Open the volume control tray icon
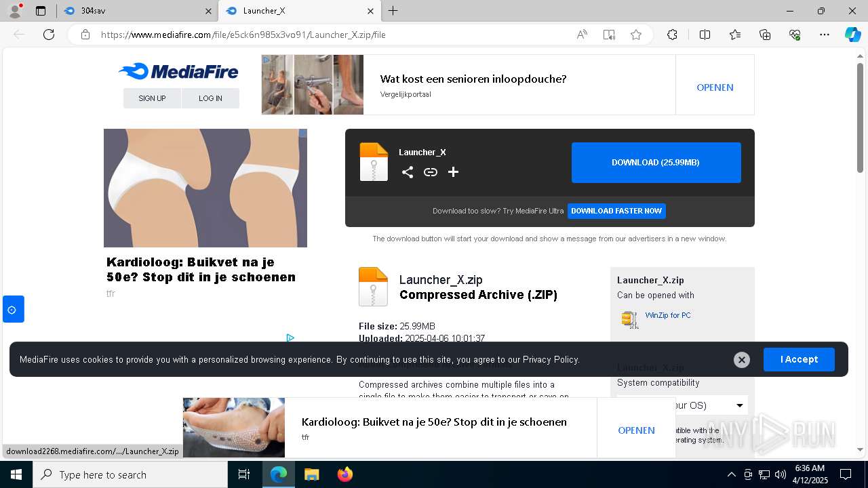The image size is (868, 488). [x=781, y=474]
